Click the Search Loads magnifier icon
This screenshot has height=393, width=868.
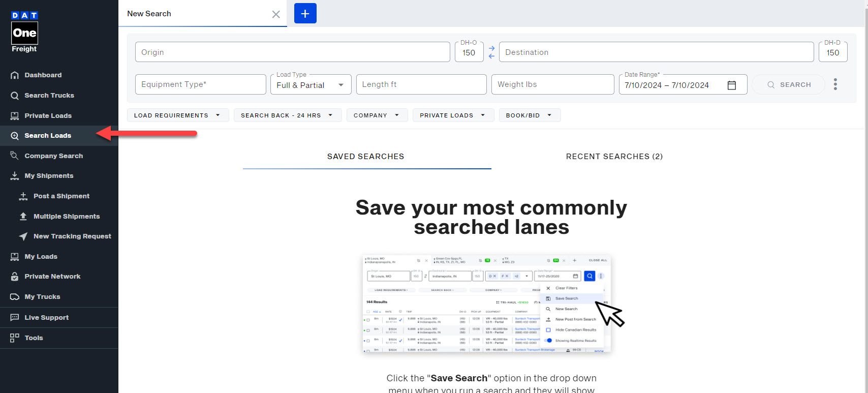15,136
